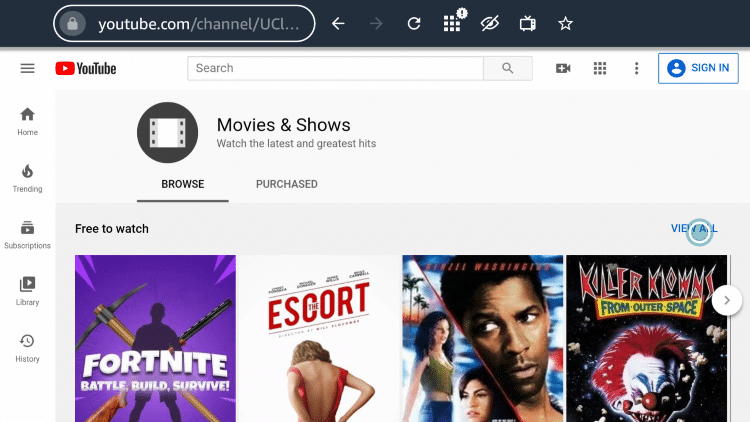The height and width of the screenshot is (422, 750).
Task: Switch to the PURCHASED tab
Action: 287,185
